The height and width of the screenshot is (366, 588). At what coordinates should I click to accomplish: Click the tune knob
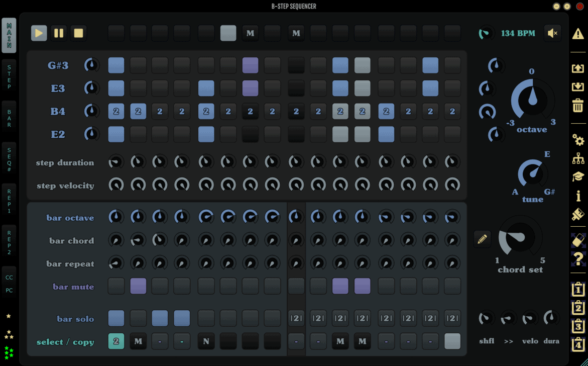pyautogui.click(x=532, y=174)
